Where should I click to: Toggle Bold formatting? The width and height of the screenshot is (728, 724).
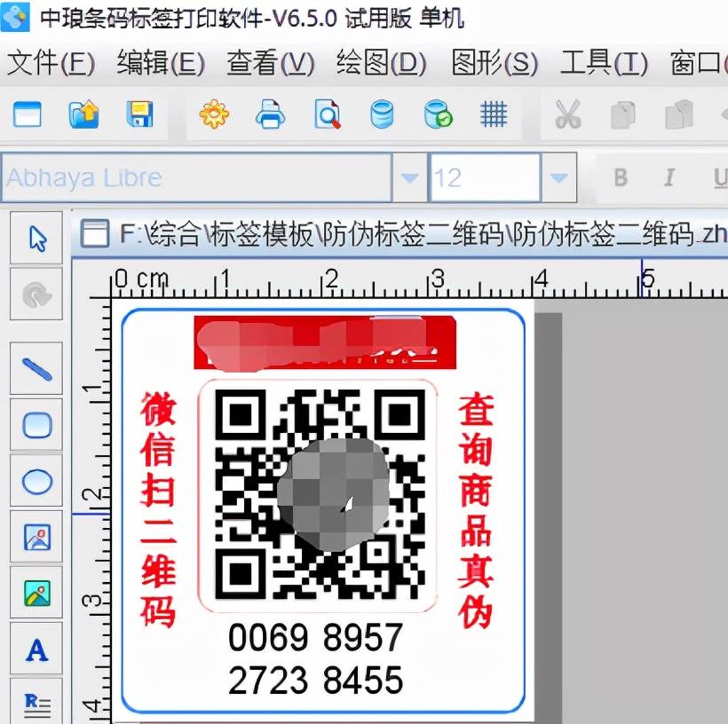(x=621, y=177)
